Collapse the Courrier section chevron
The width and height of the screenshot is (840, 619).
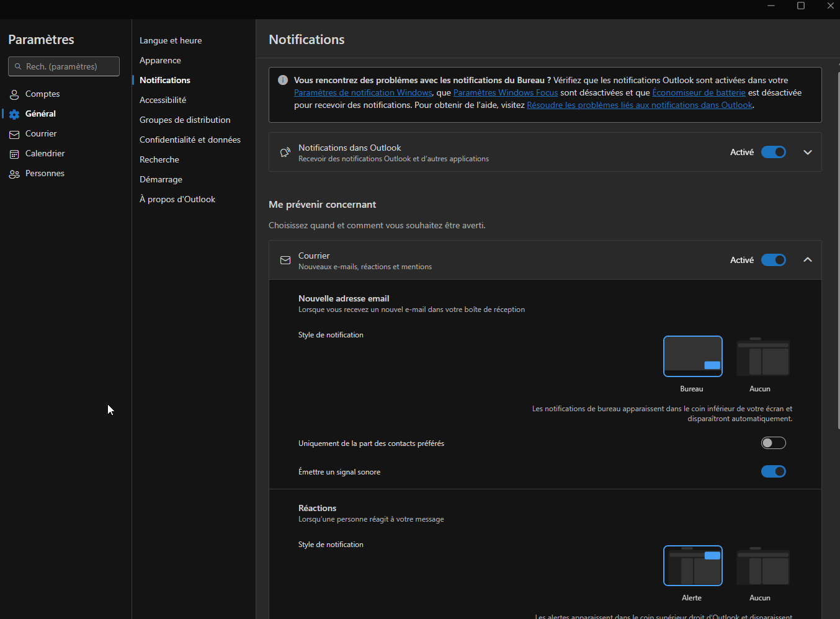(x=808, y=260)
